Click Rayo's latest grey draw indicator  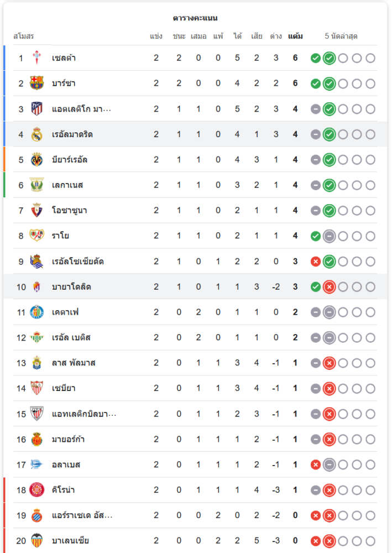(329, 236)
